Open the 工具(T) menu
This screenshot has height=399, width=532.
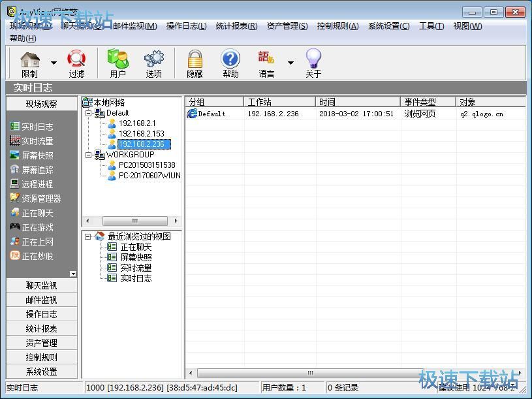tap(431, 26)
